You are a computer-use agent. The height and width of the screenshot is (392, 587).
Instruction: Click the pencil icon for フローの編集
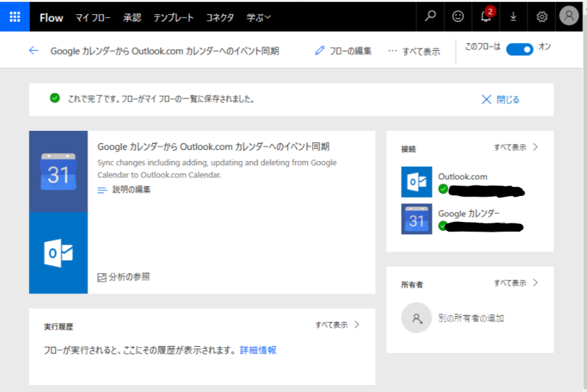pyautogui.click(x=320, y=51)
